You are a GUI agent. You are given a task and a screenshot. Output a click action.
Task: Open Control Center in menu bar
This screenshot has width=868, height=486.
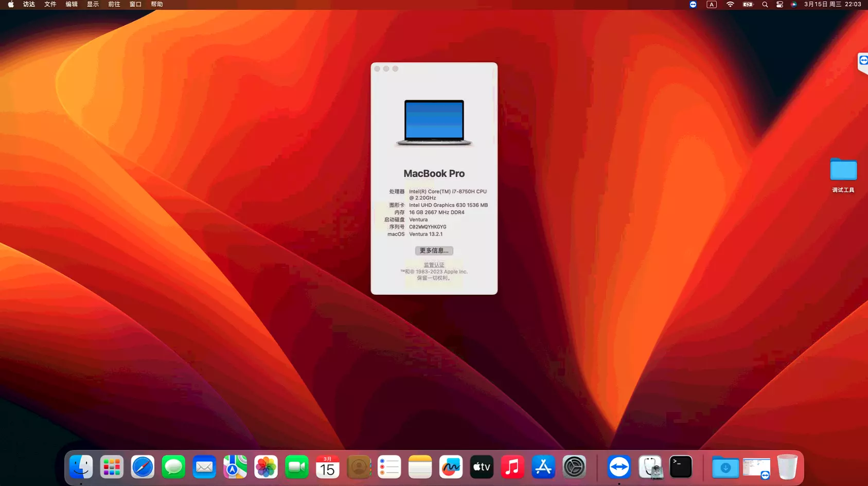780,5
